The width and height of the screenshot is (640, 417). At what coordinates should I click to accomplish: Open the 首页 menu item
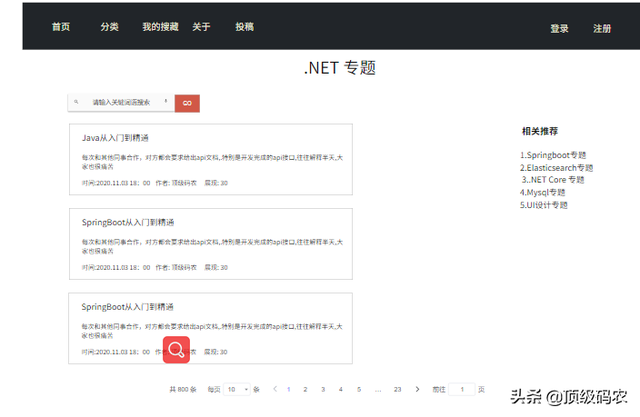click(x=61, y=27)
